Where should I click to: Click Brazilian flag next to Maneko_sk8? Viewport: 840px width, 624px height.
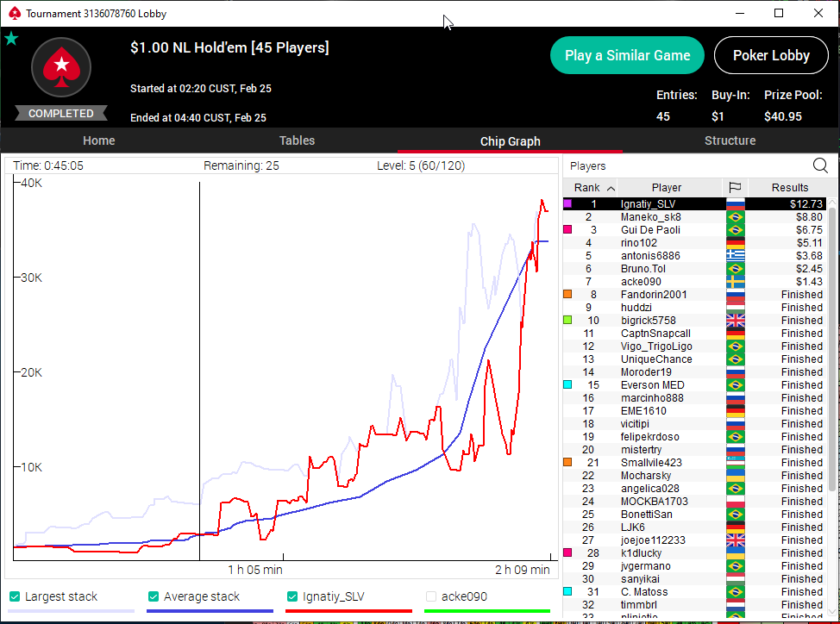(x=735, y=216)
